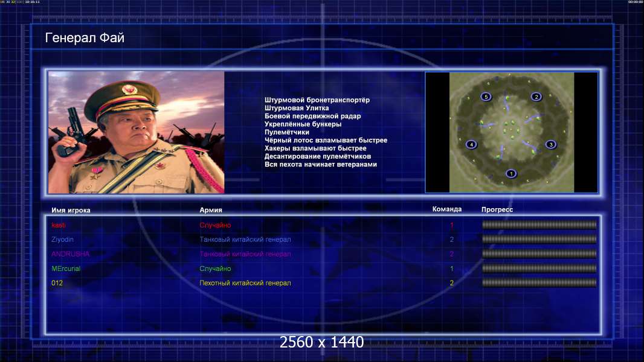Select player name '012'
This screenshot has height=362, width=644.
coord(57,283)
